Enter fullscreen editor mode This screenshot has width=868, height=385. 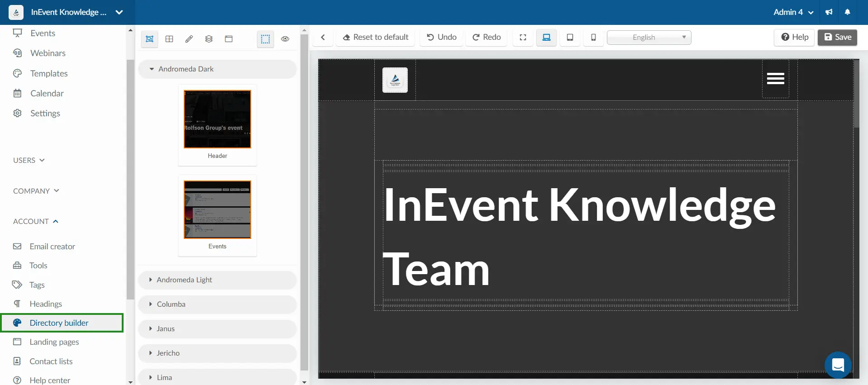[523, 37]
